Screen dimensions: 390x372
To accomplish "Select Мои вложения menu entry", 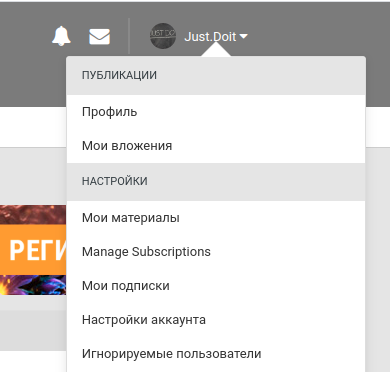I will [x=216, y=146].
